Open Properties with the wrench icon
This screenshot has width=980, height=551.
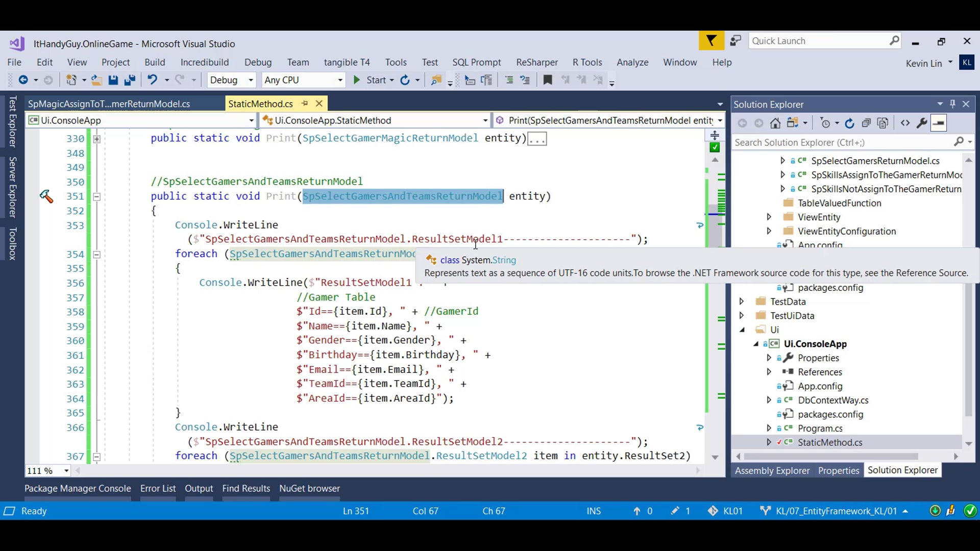(922, 123)
